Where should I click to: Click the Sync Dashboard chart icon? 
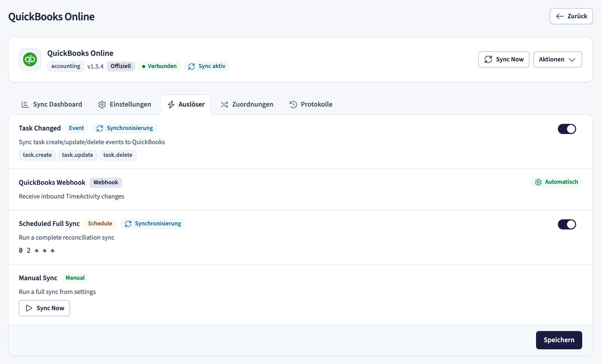coord(25,104)
